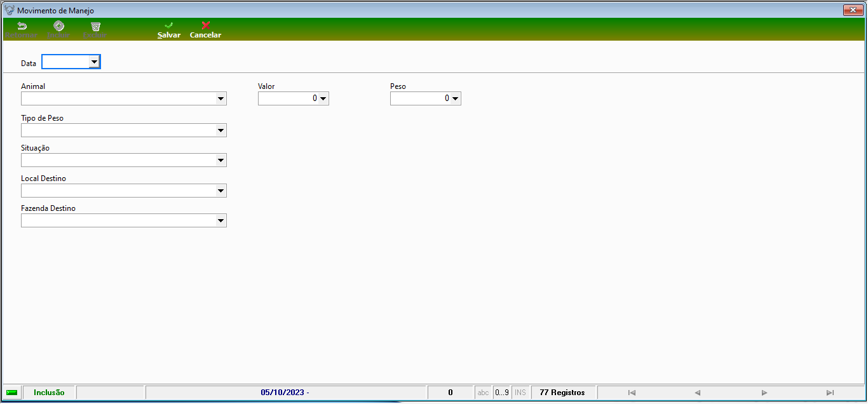
Task: Click the greyed Incluir plus button
Action: click(x=58, y=30)
